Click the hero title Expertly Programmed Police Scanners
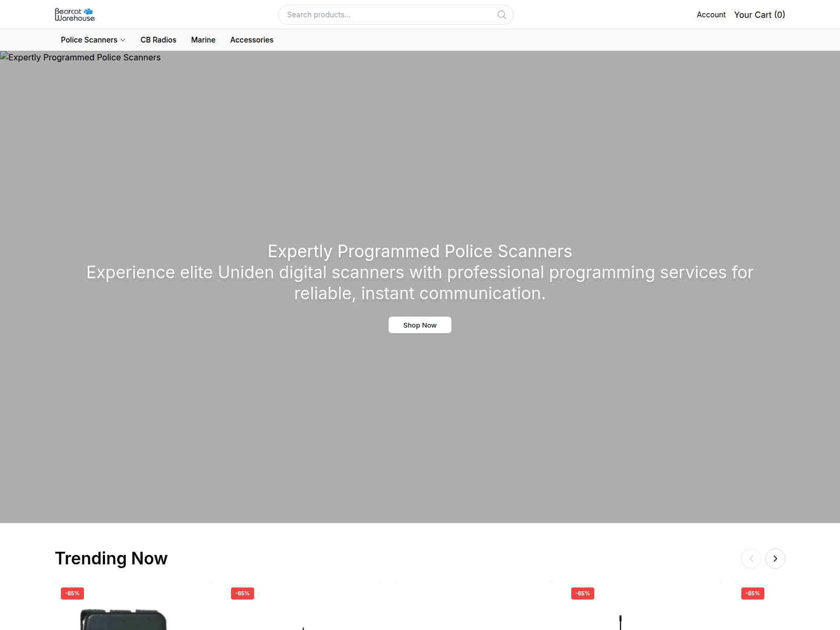Viewport: 840px width, 630px height. (420, 251)
